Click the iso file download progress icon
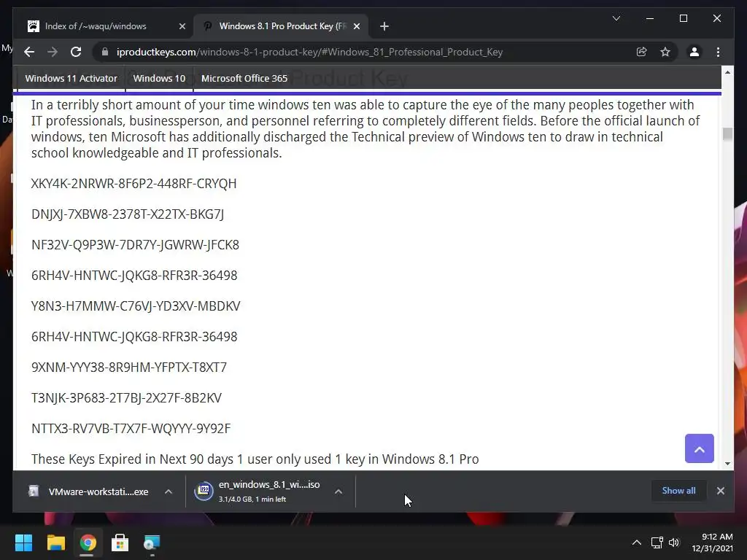Image resolution: width=747 pixels, height=560 pixels. [204, 491]
